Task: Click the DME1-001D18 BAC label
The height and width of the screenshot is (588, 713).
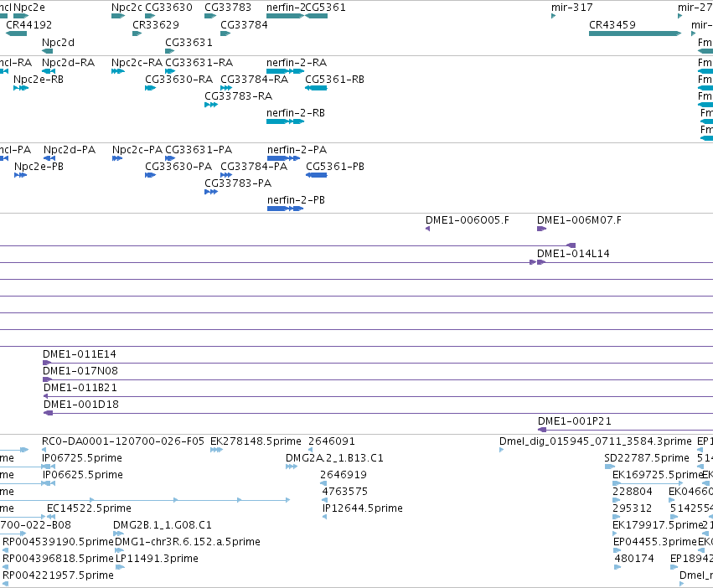Action: click(x=81, y=405)
